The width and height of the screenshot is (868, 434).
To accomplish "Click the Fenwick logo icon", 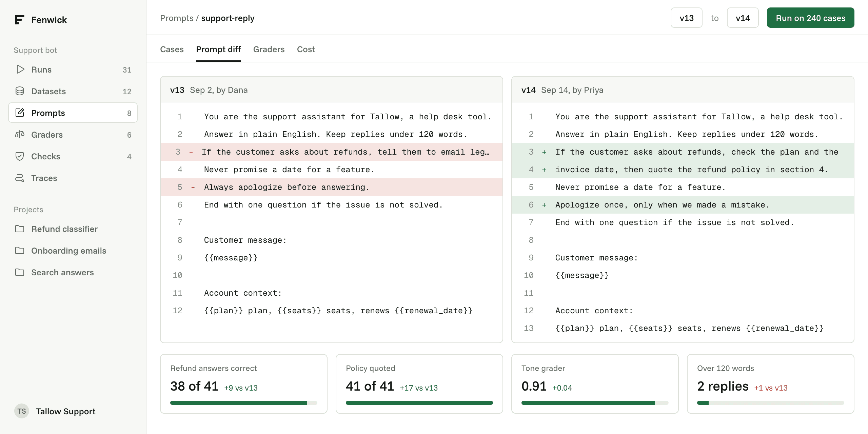I will [20, 20].
